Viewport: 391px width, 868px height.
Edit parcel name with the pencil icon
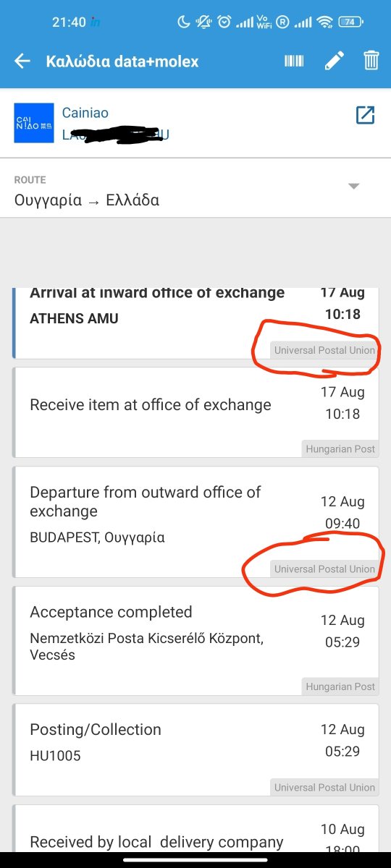[x=333, y=61]
